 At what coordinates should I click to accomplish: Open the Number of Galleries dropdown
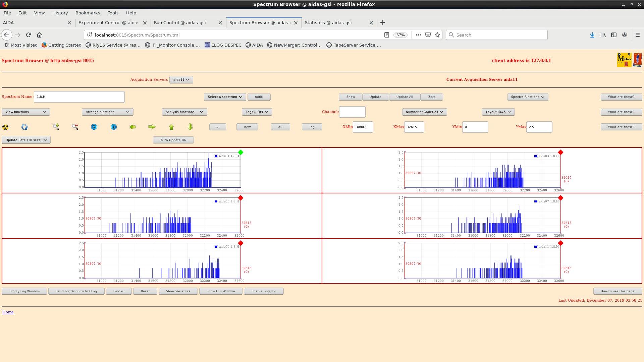[x=425, y=112]
